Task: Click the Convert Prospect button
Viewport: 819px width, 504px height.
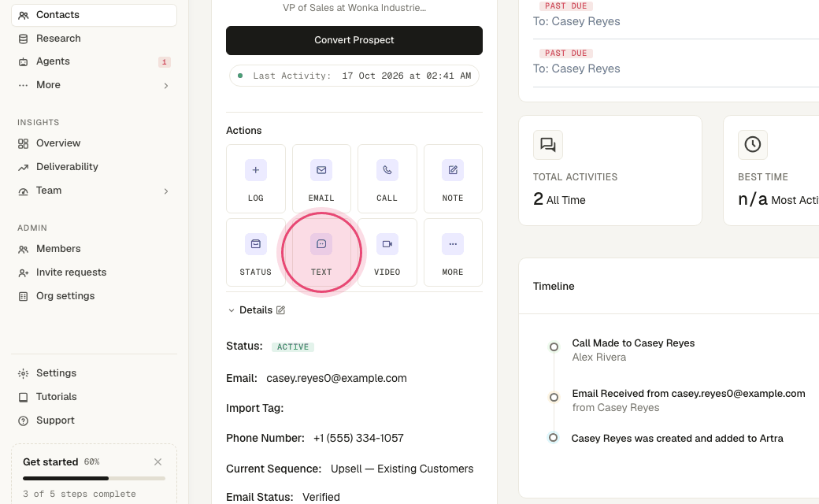Action: 354,40
